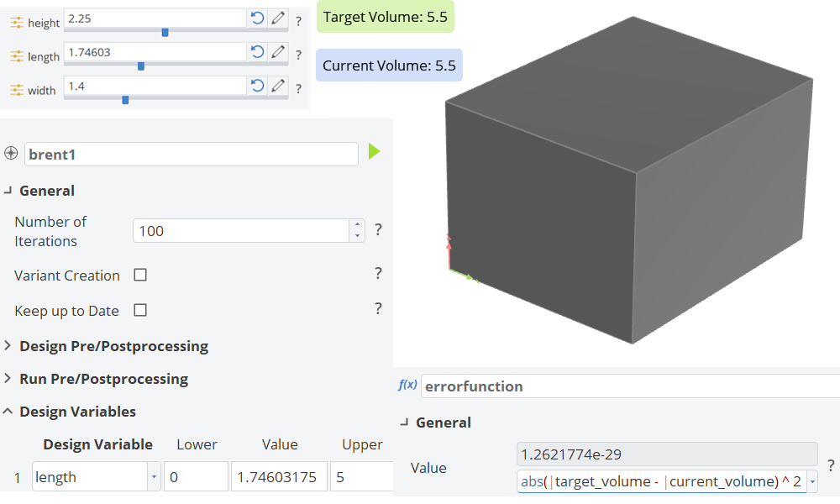
Task: Click the crosshair icon next to brent1
Action: 13,153
